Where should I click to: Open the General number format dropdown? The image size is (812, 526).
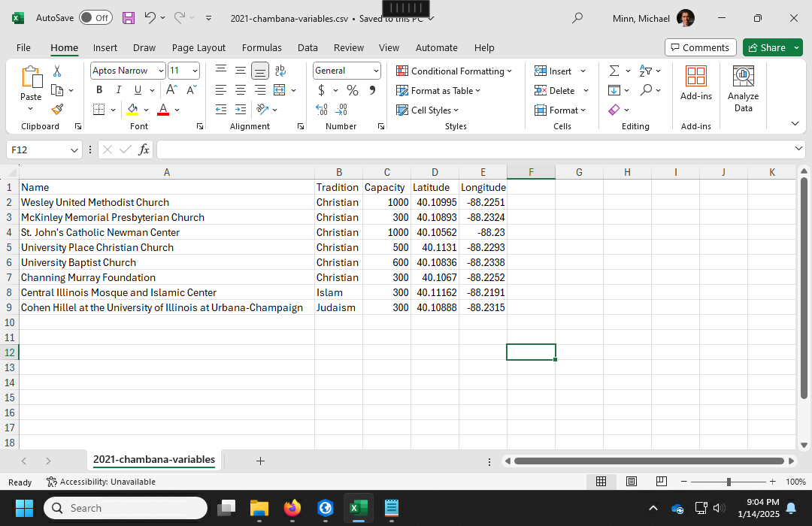pos(376,71)
